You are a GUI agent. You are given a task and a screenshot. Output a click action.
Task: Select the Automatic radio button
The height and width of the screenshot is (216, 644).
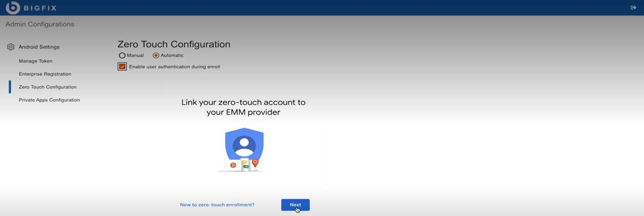pyautogui.click(x=156, y=56)
